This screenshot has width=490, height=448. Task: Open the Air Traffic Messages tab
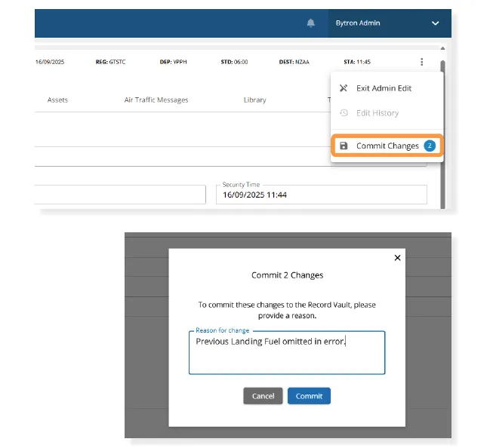point(156,100)
